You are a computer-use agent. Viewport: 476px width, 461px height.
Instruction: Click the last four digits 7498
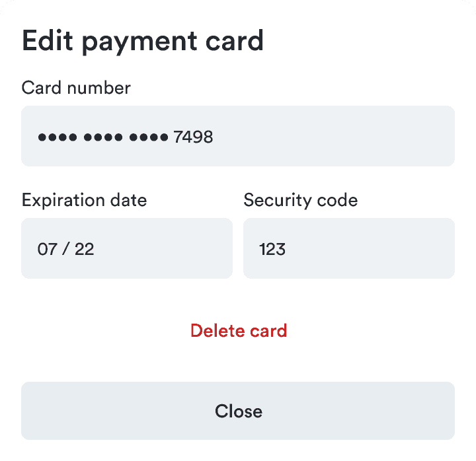coord(193,137)
